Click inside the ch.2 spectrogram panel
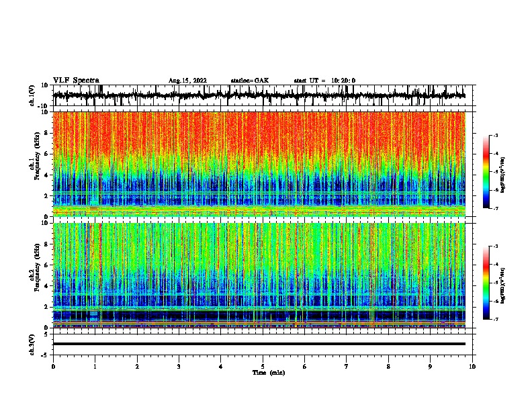 (259, 275)
